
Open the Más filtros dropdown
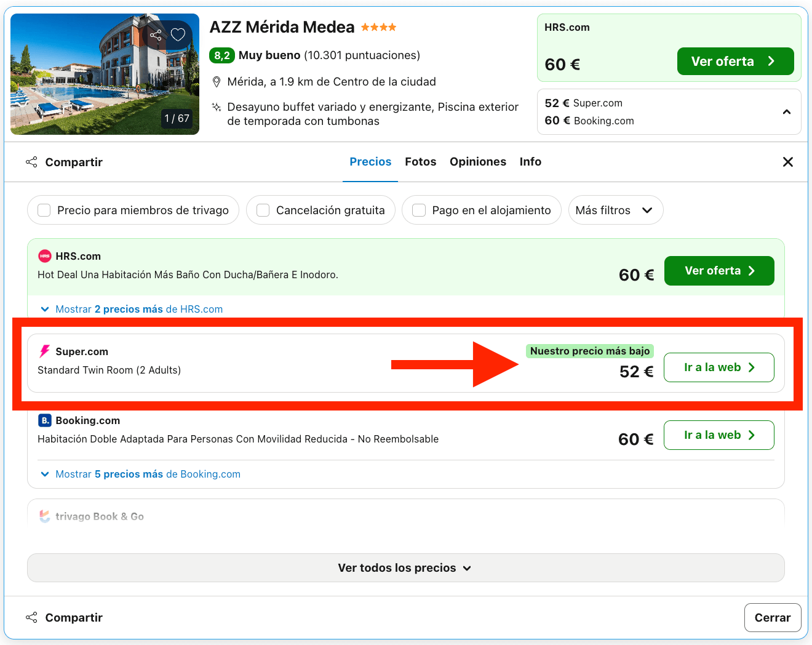tap(615, 210)
